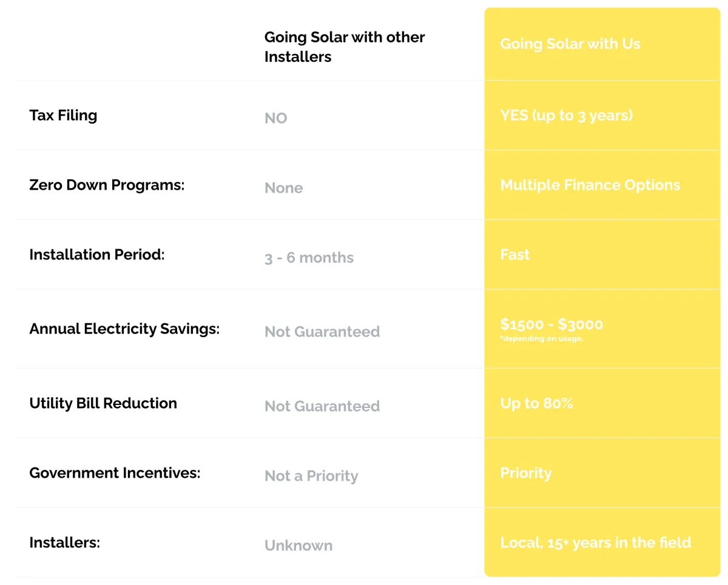The width and height of the screenshot is (728, 585).
Task: Click the 'Going Solar with Us' header
Action: (x=570, y=44)
